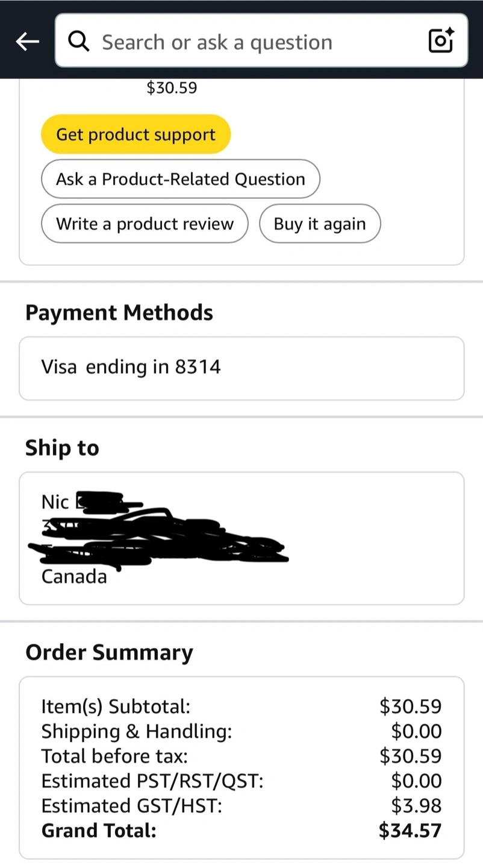Tap the Total before tax label
The height and width of the screenshot is (868, 483).
tap(114, 756)
